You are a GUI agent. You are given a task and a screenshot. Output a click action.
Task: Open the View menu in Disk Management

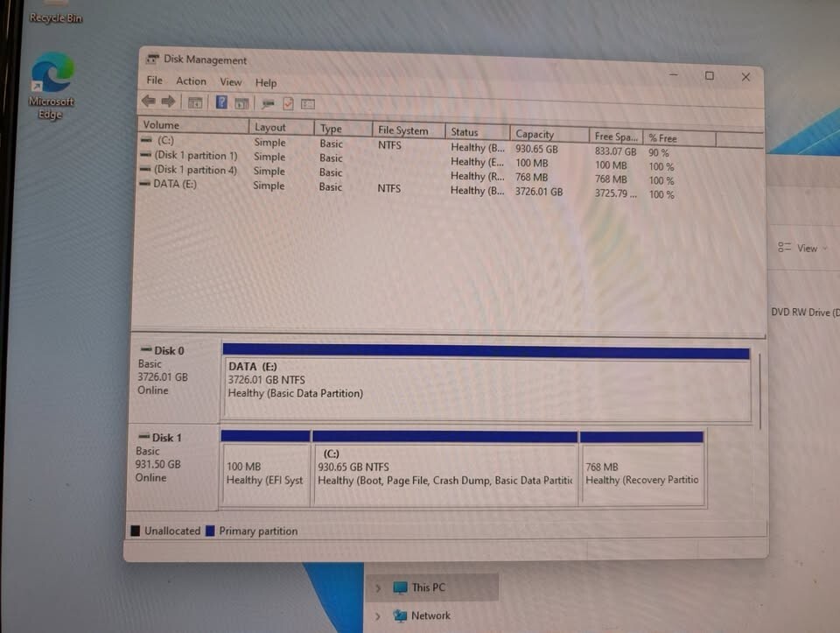coord(230,82)
